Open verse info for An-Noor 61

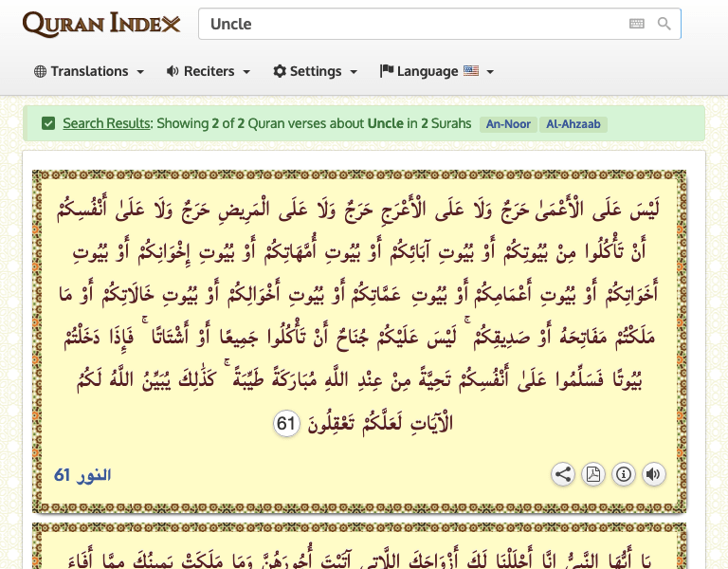pos(623,474)
